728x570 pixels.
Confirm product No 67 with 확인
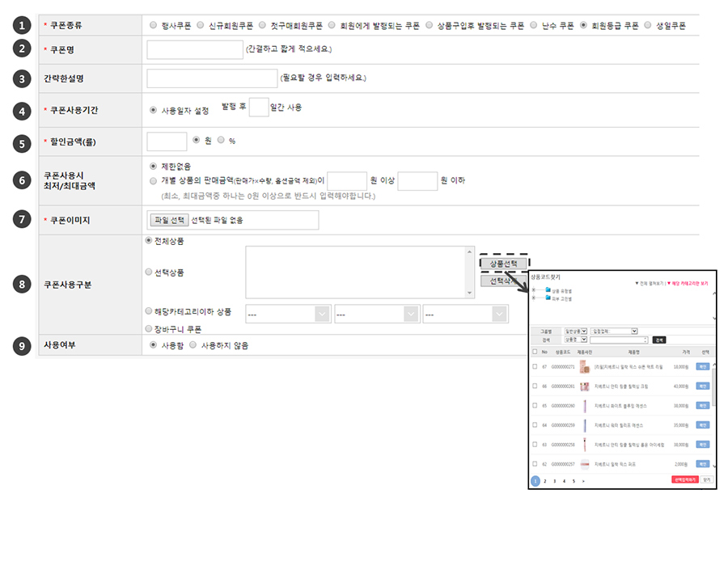click(x=703, y=366)
